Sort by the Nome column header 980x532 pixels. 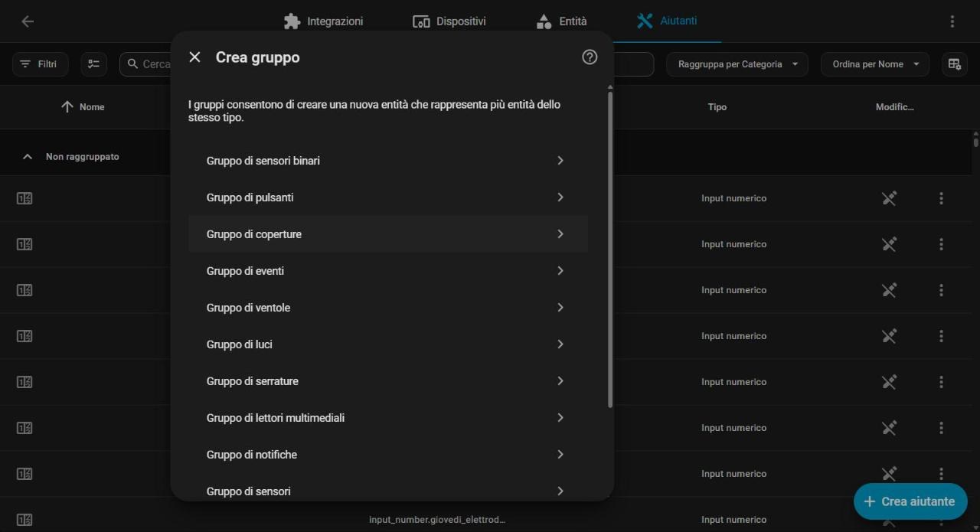(x=83, y=107)
